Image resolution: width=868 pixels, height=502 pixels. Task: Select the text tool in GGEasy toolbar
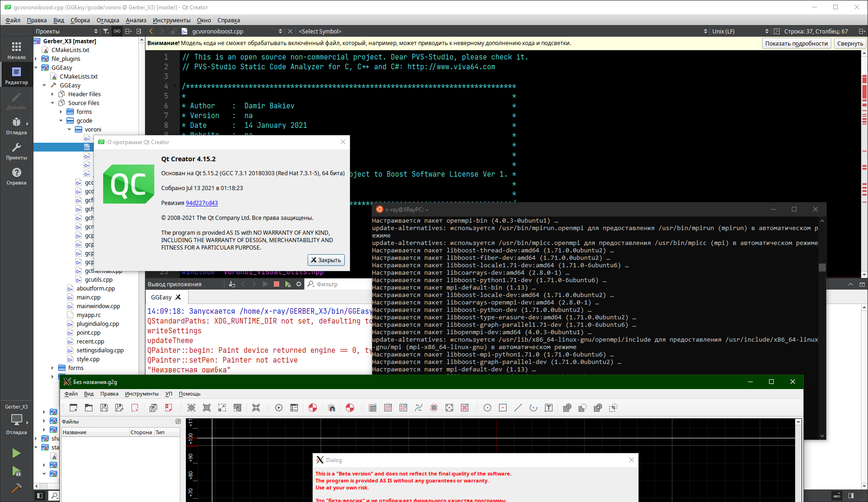pyautogui.click(x=549, y=408)
